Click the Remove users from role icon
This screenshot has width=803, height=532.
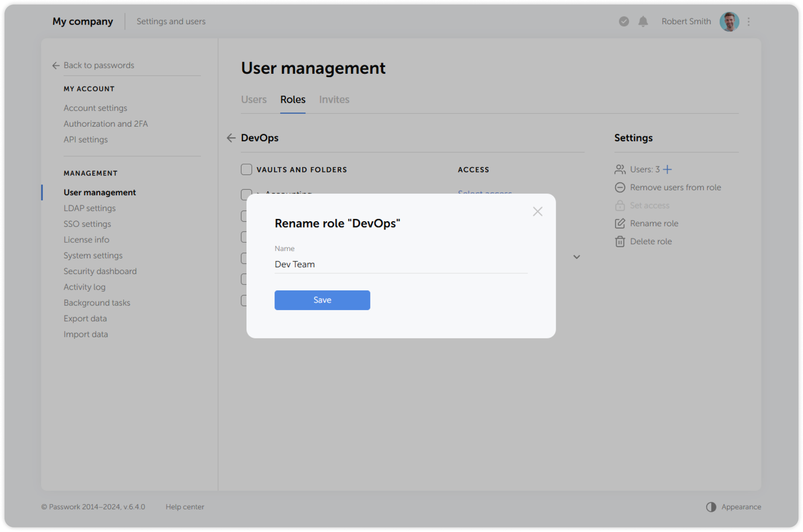[x=620, y=187]
